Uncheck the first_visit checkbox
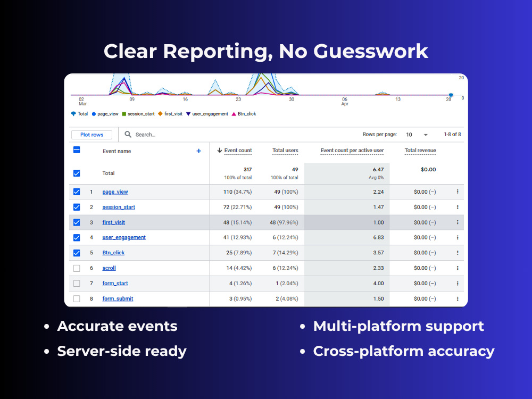The width and height of the screenshot is (532, 399). [77, 222]
